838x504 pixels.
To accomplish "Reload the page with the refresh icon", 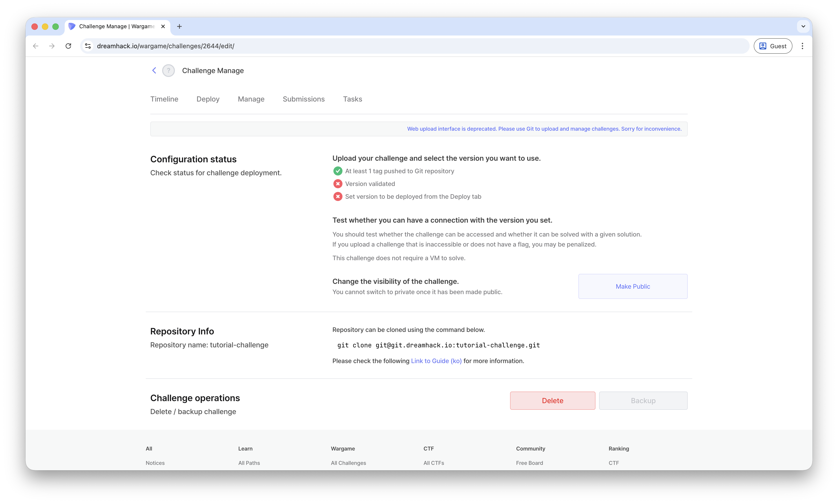I will [68, 46].
